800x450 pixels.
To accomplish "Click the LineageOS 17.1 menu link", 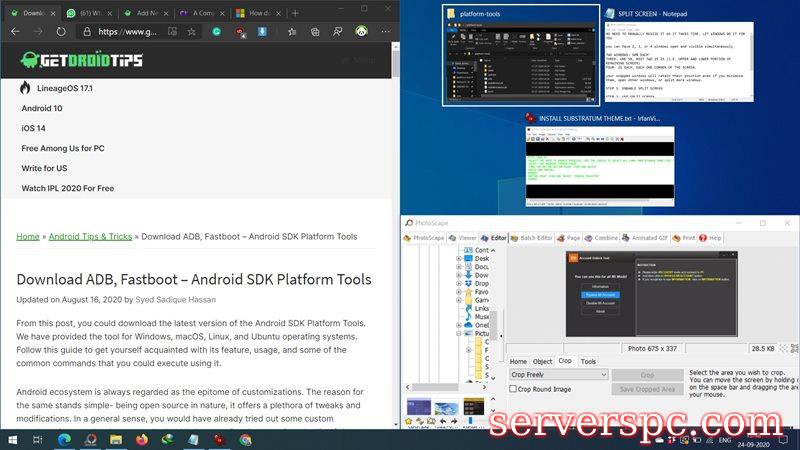I will coord(56,88).
